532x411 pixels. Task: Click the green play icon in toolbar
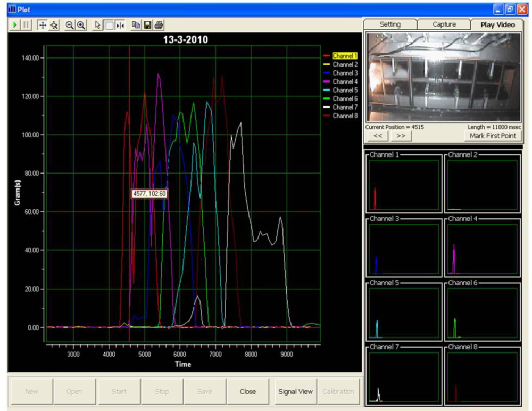(14, 25)
